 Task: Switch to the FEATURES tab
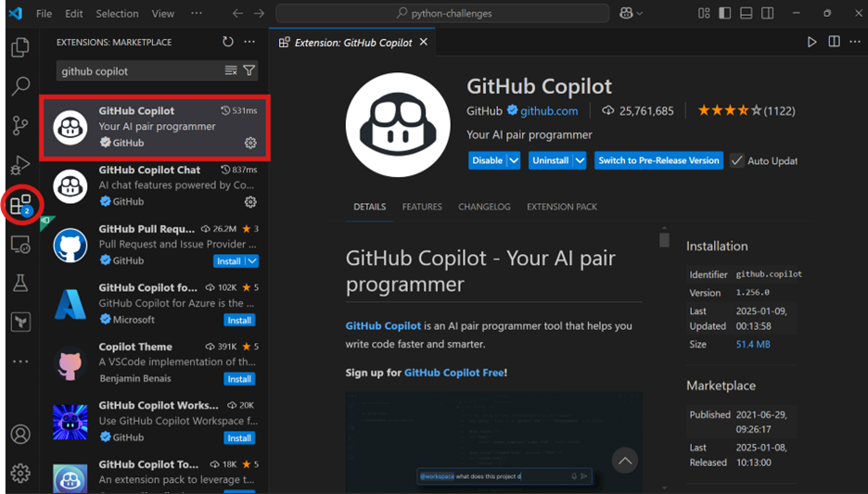click(x=422, y=207)
